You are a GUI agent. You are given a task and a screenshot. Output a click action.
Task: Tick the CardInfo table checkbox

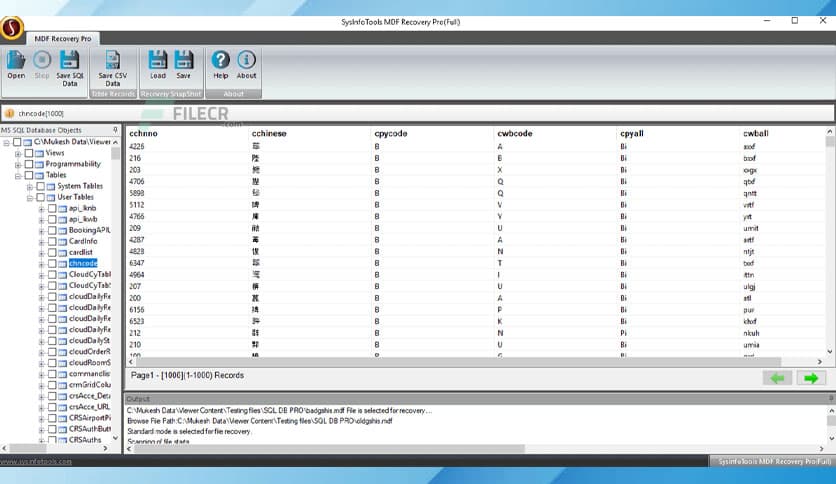(x=52, y=241)
